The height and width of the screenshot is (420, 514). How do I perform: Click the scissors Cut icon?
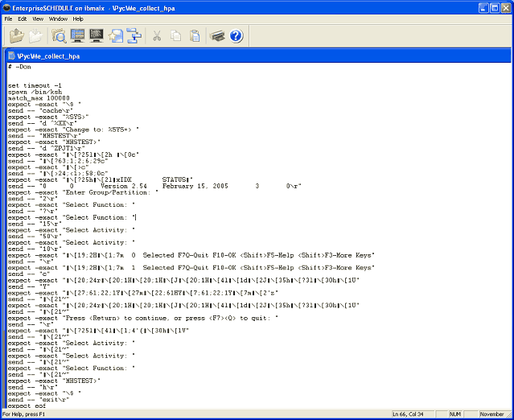157,35
